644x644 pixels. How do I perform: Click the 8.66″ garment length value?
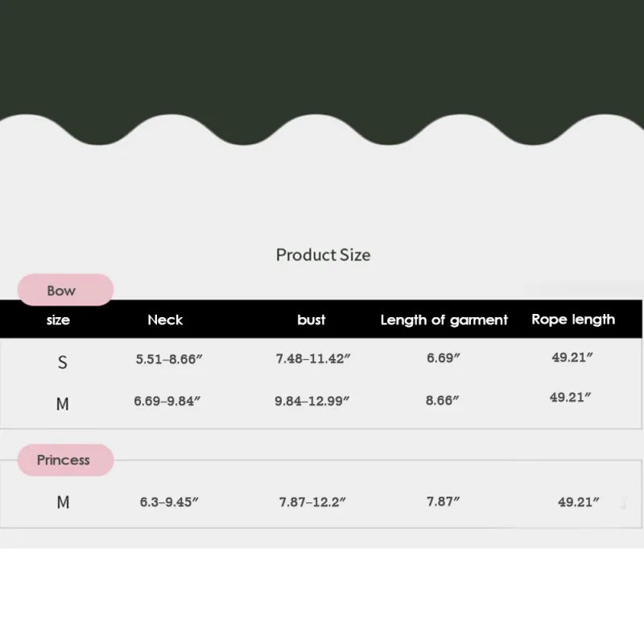tap(444, 400)
